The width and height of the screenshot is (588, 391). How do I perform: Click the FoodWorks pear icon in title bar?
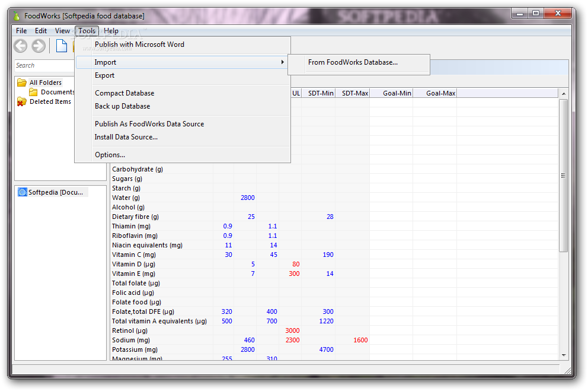pyautogui.click(x=16, y=16)
